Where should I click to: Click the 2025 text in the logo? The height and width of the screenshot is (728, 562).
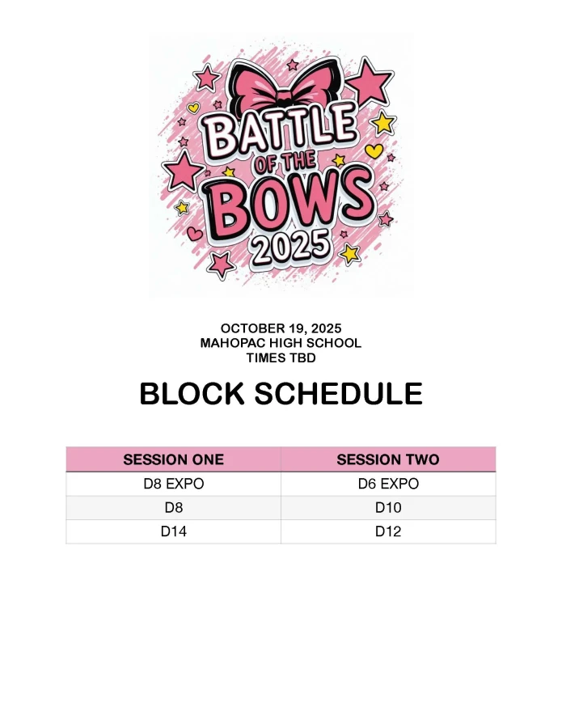288,243
